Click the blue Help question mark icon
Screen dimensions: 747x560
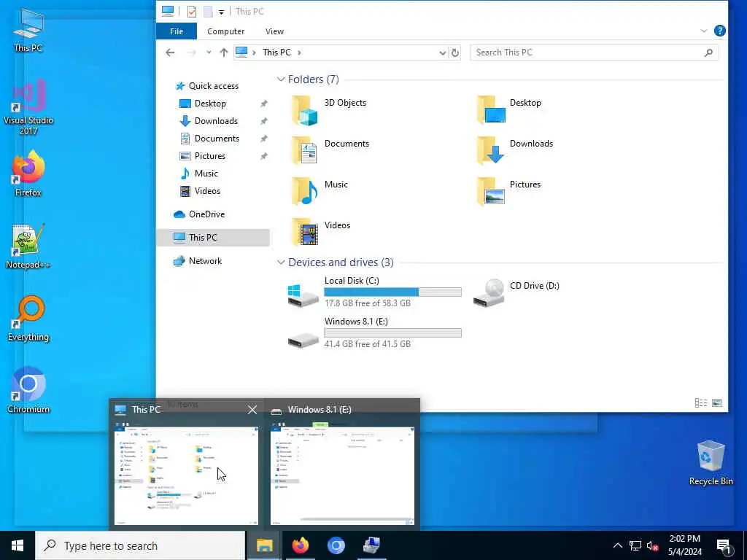click(x=720, y=31)
